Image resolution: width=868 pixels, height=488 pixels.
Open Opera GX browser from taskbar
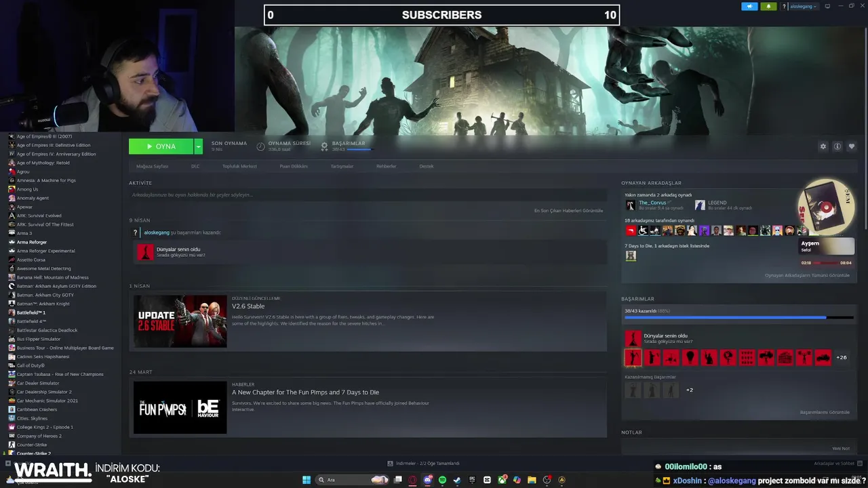tap(412, 480)
